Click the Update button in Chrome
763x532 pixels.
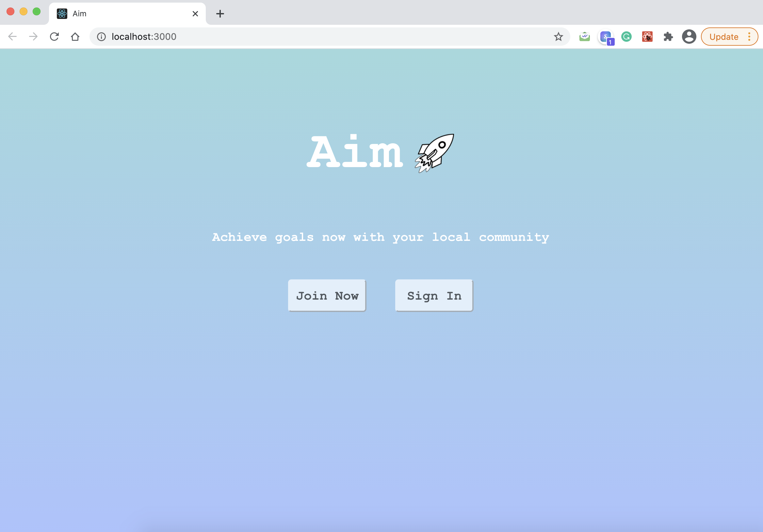point(724,37)
